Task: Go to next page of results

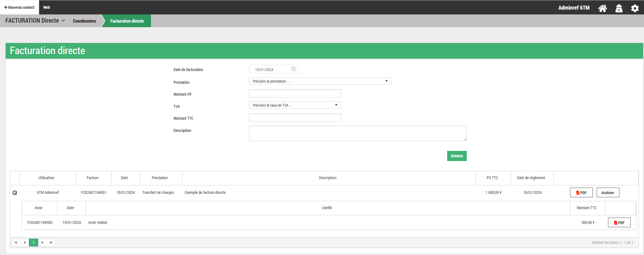Action: (42, 243)
